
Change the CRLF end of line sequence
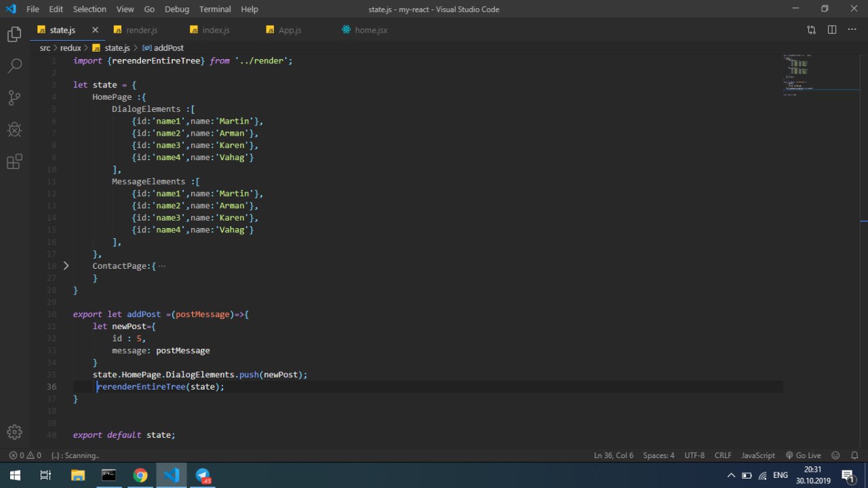coord(723,455)
